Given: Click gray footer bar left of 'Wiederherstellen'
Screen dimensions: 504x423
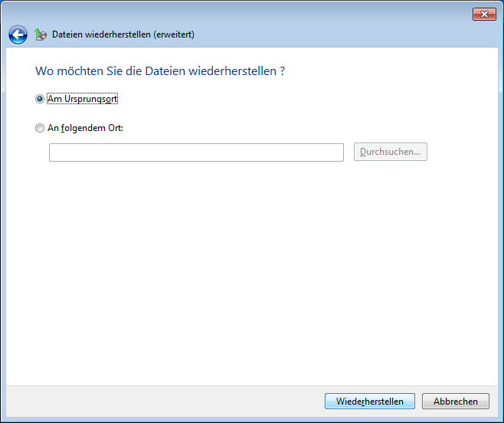Looking at the screenshot, I should [x=153, y=401].
